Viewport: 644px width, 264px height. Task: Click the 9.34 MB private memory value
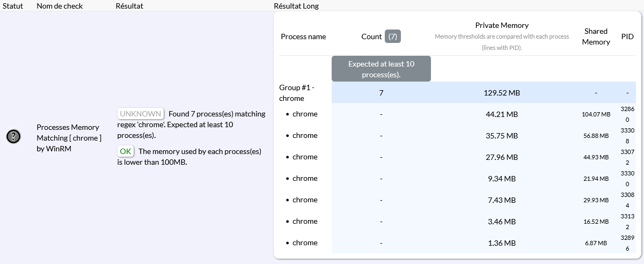pyautogui.click(x=502, y=178)
